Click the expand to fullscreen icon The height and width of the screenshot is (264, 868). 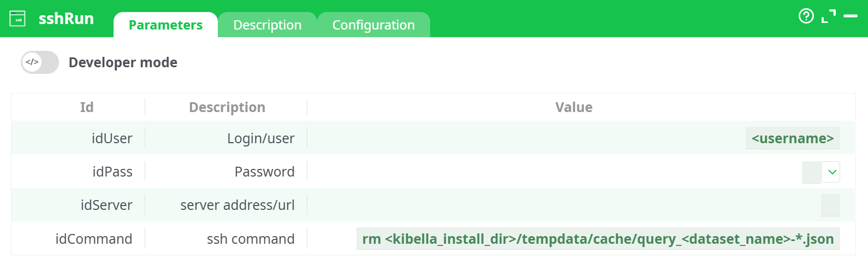tap(828, 16)
